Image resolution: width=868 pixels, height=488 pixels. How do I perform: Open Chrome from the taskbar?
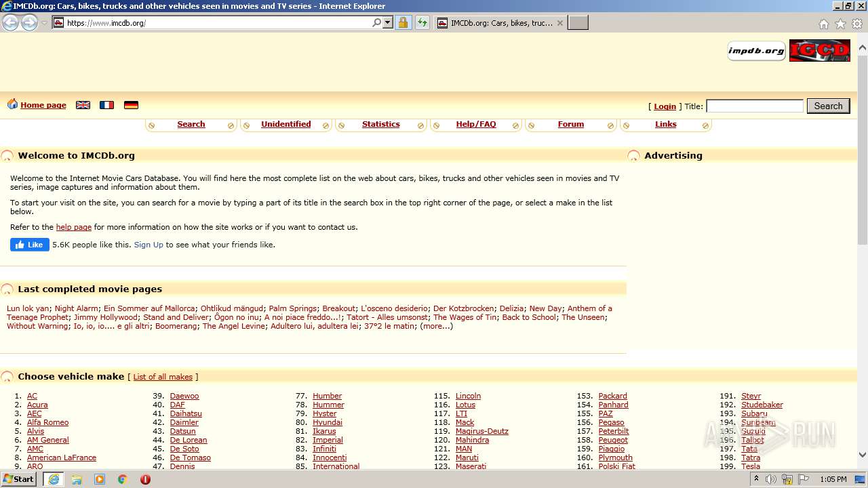pyautogui.click(x=123, y=479)
